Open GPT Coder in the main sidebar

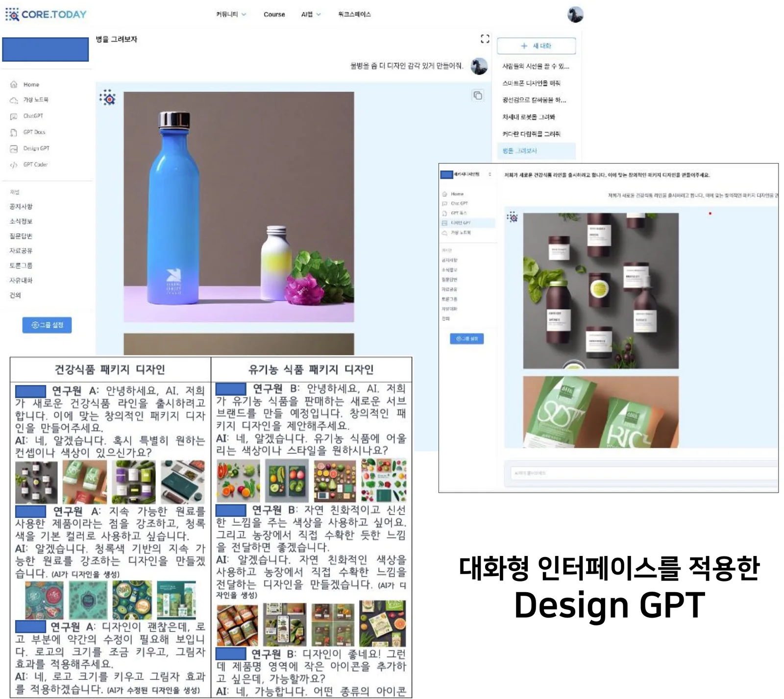(29, 165)
